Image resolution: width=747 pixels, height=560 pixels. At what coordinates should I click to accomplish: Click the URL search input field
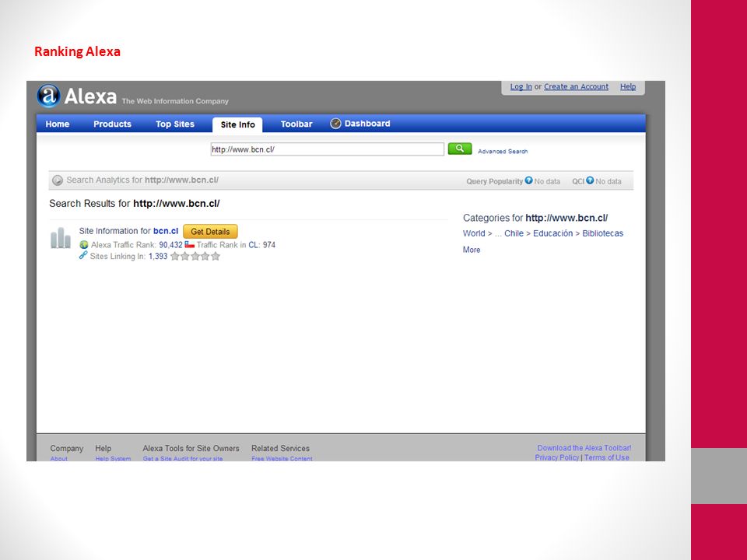coord(328,149)
